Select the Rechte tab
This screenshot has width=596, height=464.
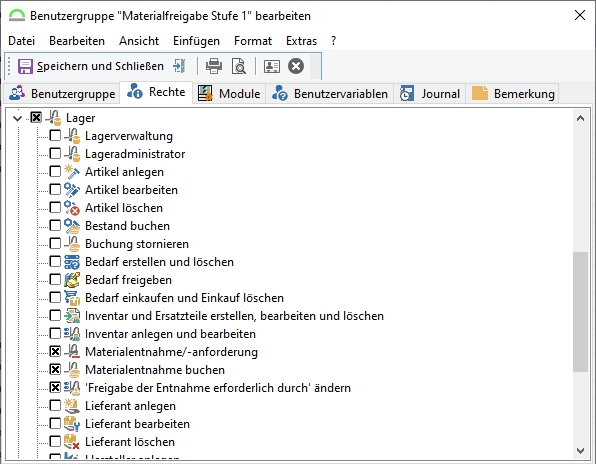pyautogui.click(x=156, y=92)
